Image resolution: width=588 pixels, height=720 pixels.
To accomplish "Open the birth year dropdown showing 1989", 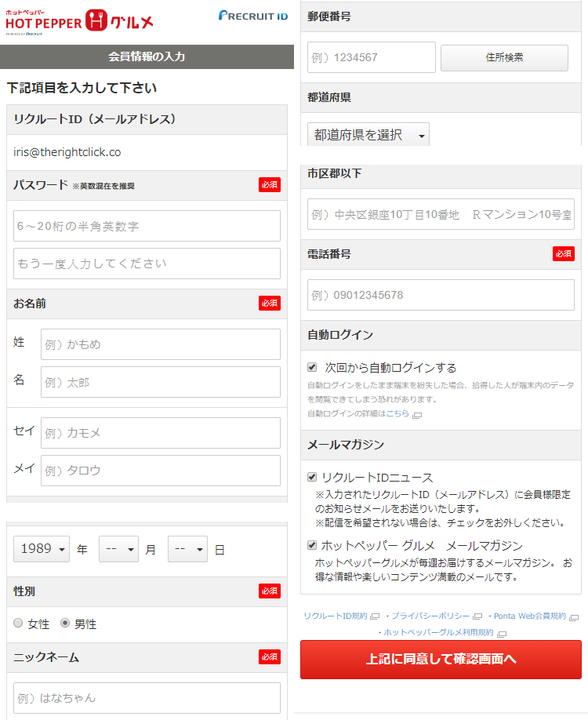I will (42, 549).
